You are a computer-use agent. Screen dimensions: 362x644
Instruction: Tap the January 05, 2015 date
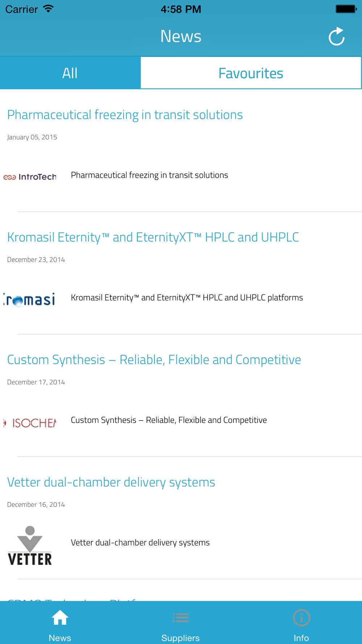32,137
